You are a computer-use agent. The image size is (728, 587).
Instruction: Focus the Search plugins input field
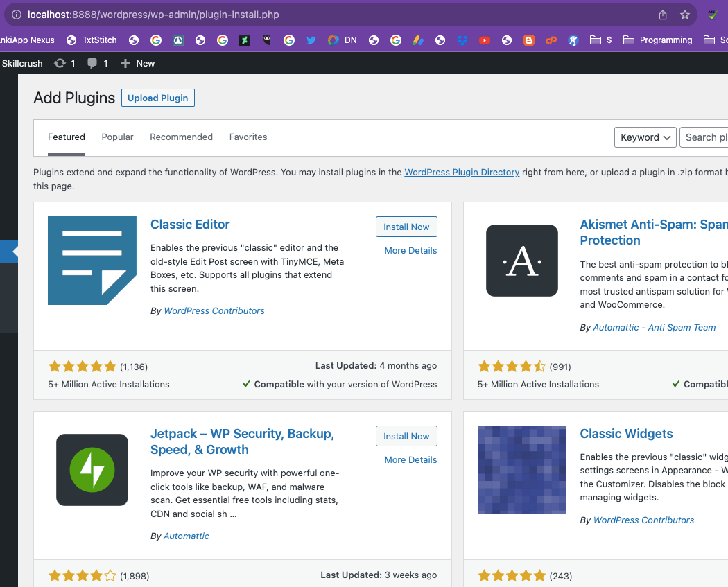click(x=704, y=137)
